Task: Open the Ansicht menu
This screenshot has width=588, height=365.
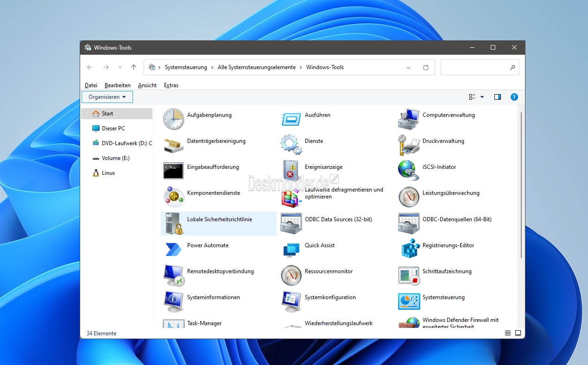Action: [147, 85]
